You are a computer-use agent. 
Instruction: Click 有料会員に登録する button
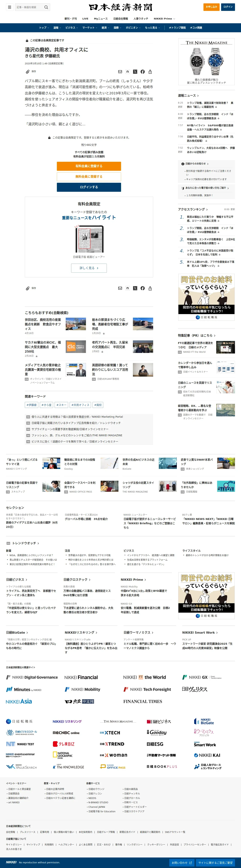click(x=89, y=166)
